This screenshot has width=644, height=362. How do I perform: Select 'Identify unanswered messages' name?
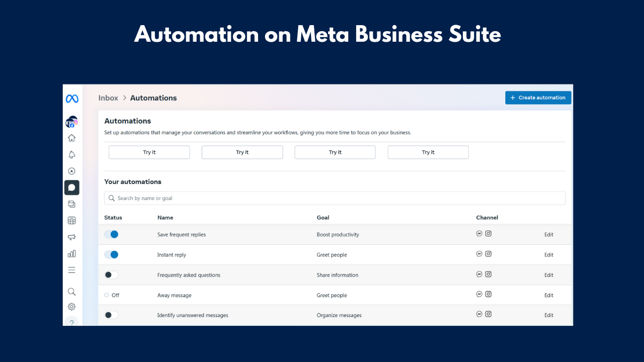193,315
